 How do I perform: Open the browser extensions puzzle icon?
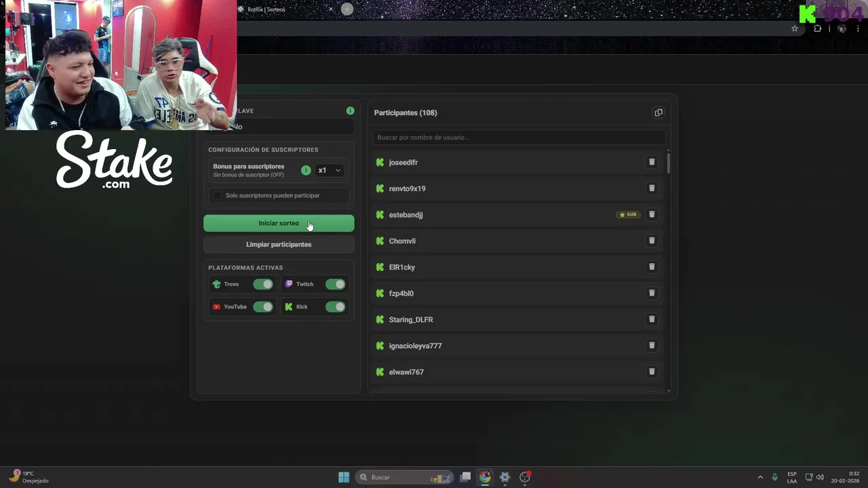(817, 28)
